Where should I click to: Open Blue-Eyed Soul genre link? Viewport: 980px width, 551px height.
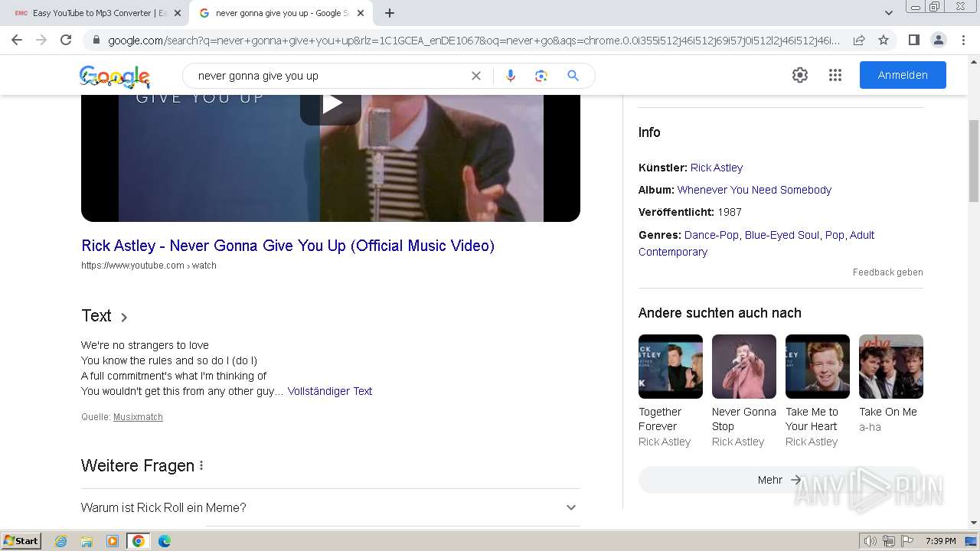782,235
